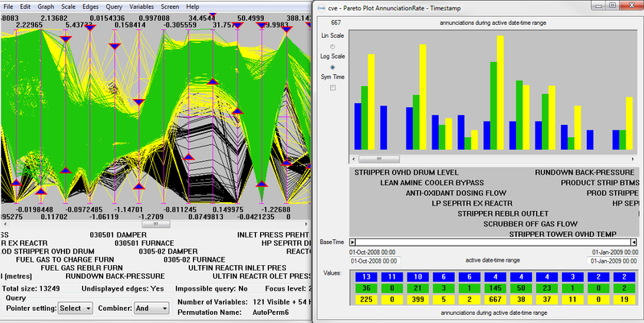
Task: Open the Graph menu
Action: 46,6
